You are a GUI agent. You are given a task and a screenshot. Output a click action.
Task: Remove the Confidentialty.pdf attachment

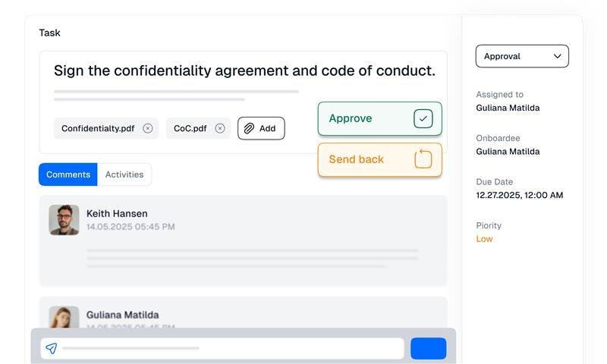point(148,128)
